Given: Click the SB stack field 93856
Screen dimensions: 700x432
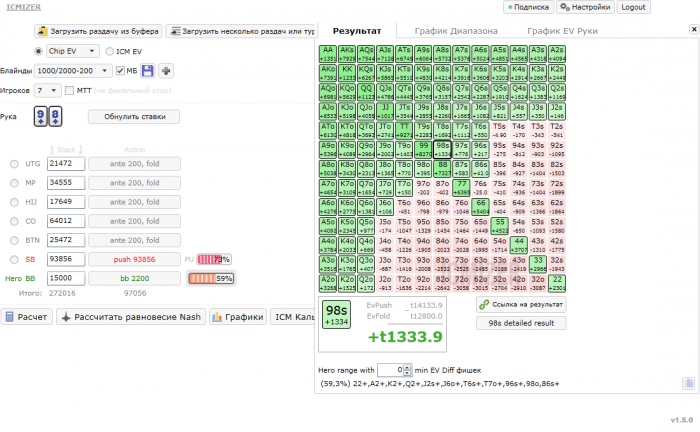Looking at the screenshot, I should [x=66, y=259].
